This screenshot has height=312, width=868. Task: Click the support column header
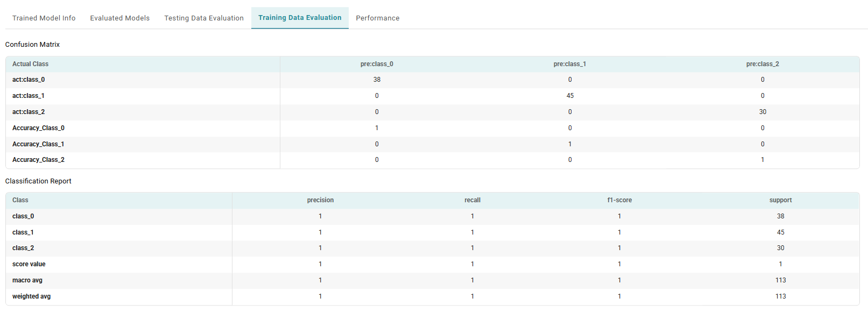coord(780,200)
